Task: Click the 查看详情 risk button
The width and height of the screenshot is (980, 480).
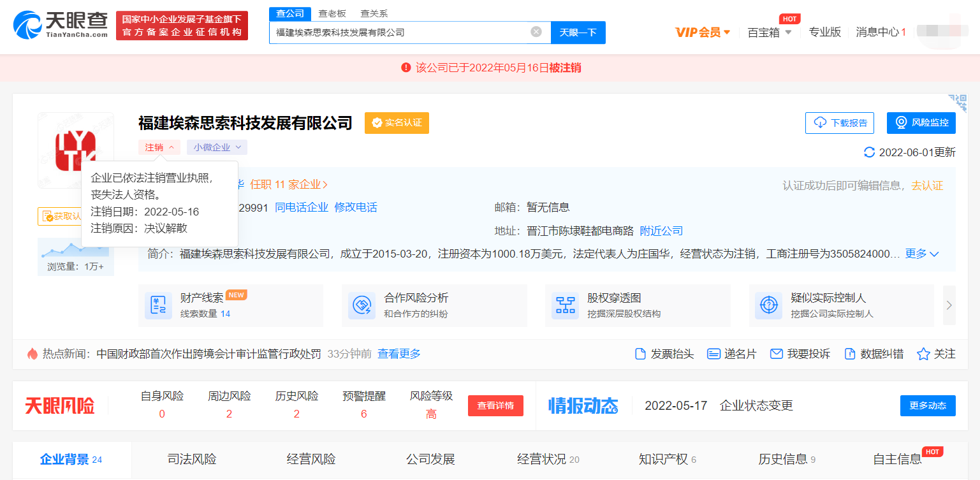Action: [495, 405]
